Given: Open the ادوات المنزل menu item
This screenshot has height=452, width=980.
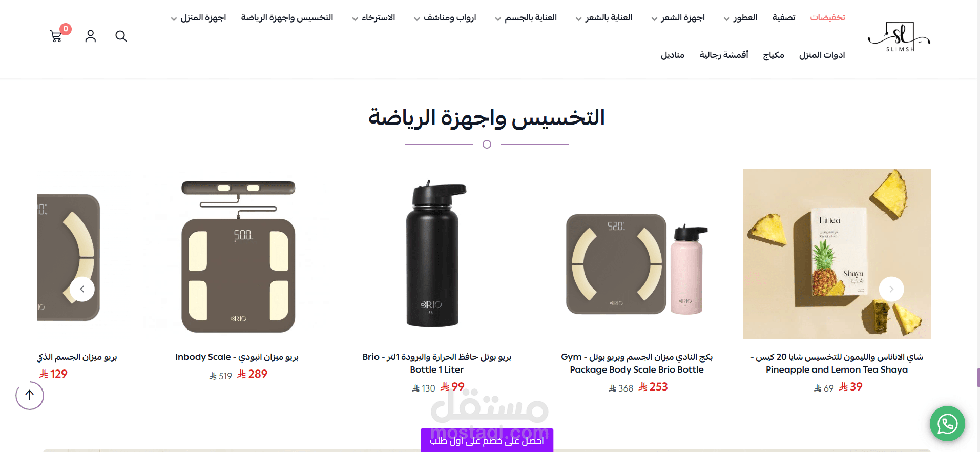Looking at the screenshot, I should [822, 55].
